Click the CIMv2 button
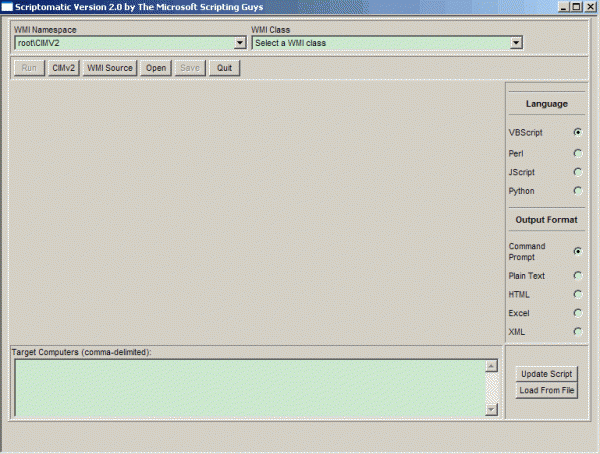 [x=64, y=68]
